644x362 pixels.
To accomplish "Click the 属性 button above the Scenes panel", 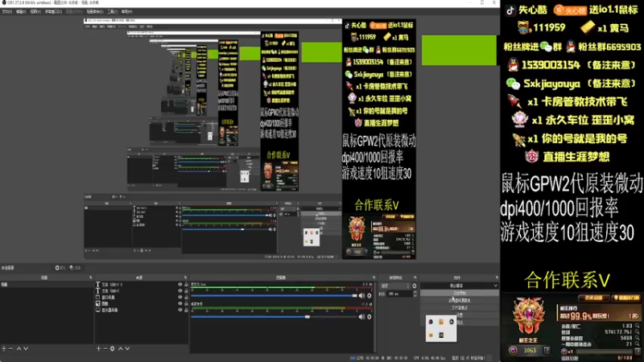I will click(x=60, y=268).
